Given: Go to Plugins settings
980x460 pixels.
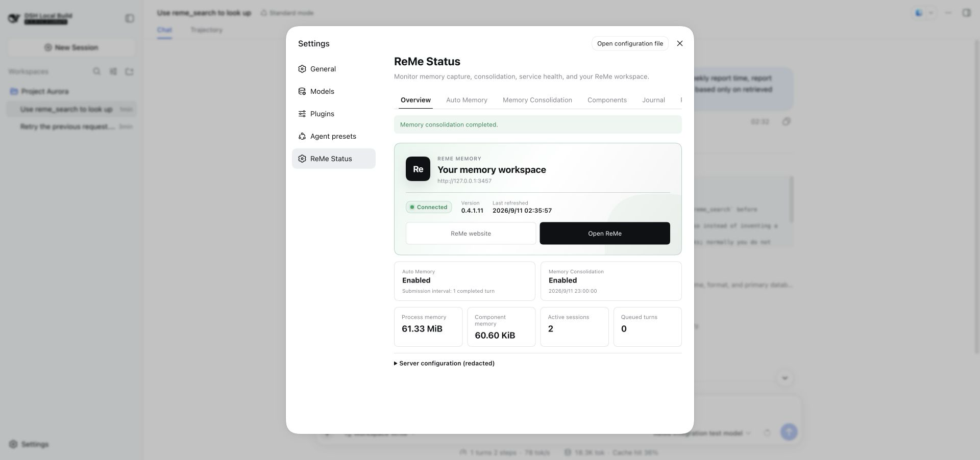Looking at the screenshot, I should pyautogui.click(x=333, y=114).
